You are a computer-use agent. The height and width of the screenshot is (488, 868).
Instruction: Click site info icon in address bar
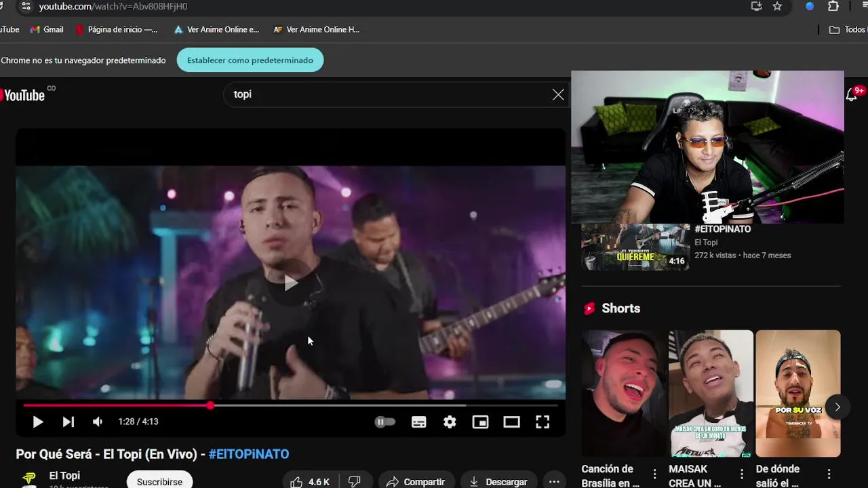pyautogui.click(x=25, y=6)
